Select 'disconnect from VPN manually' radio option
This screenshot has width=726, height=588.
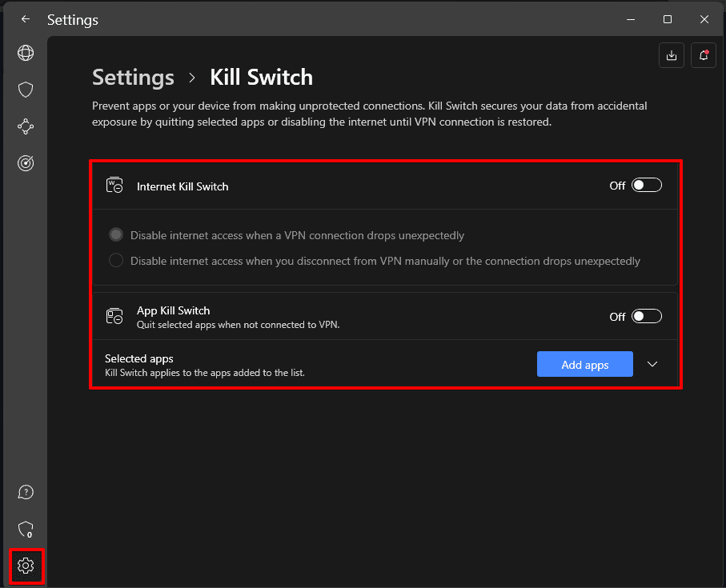[116, 261]
